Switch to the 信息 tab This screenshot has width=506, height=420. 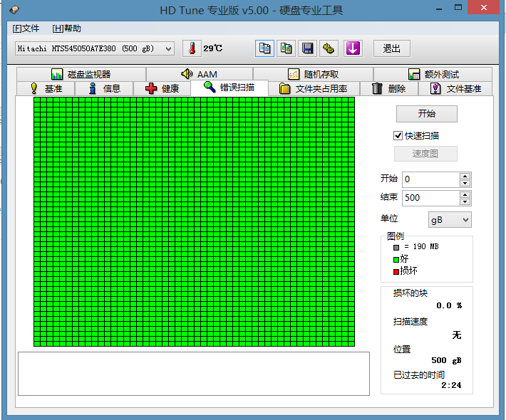pos(104,89)
